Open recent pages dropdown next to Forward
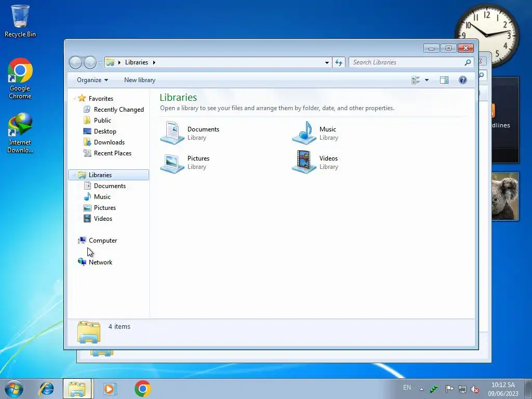Viewport: 532px width, 399px height. [x=100, y=63]
